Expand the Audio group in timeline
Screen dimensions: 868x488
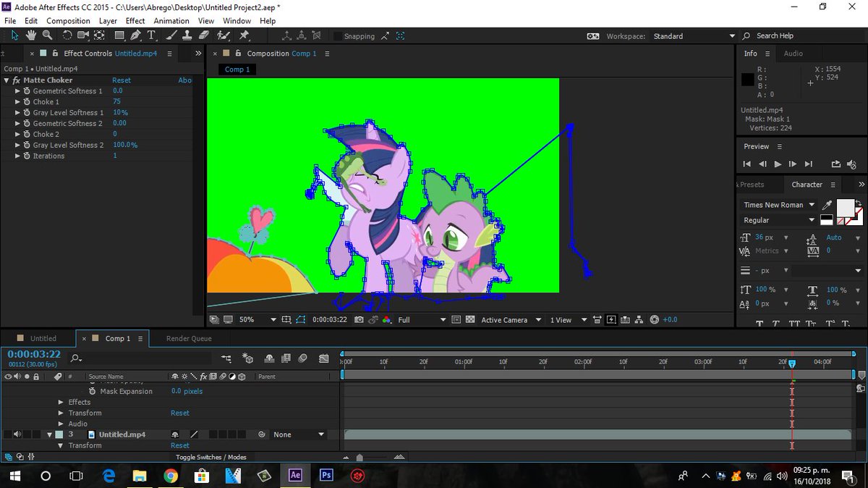pyautogui.click(x=61, y=424)
